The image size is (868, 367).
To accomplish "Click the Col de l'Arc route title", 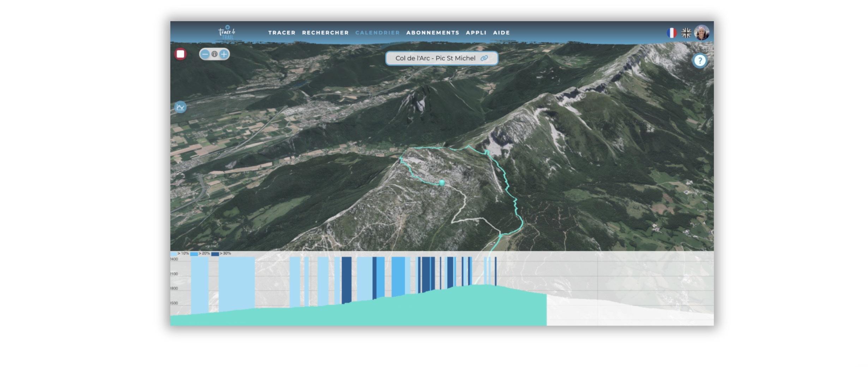I will 435,58.
